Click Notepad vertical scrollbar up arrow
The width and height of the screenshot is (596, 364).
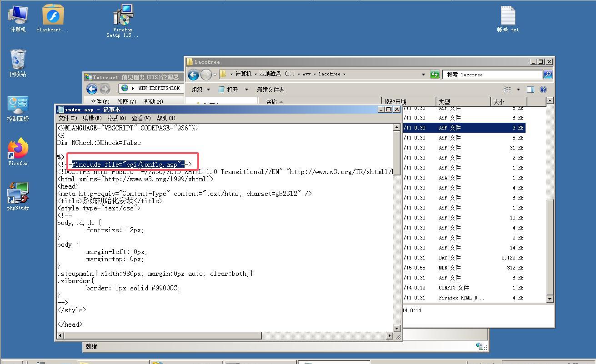click(396, 128)
